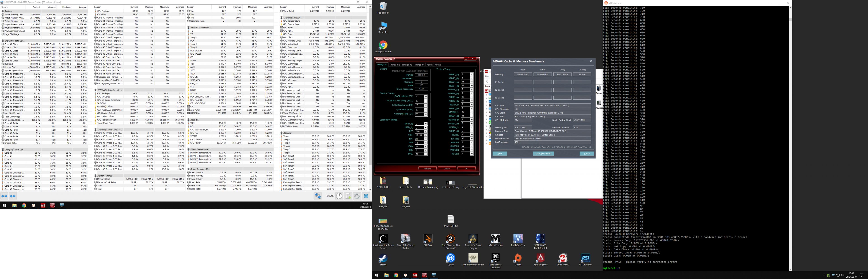Click HWiNFO start logging document icon
Screen dimensions: 868x279
(x=348, y=196)
